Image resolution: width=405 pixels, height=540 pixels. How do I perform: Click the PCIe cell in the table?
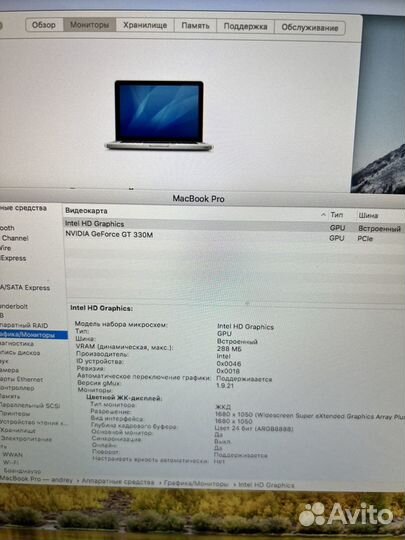(x=365, y=238)
